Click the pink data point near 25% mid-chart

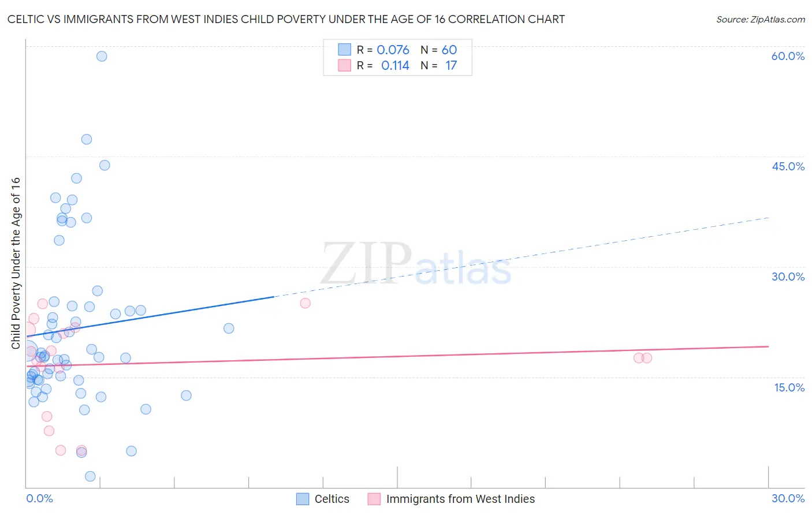pyautogui.click(x=306, y=303)
